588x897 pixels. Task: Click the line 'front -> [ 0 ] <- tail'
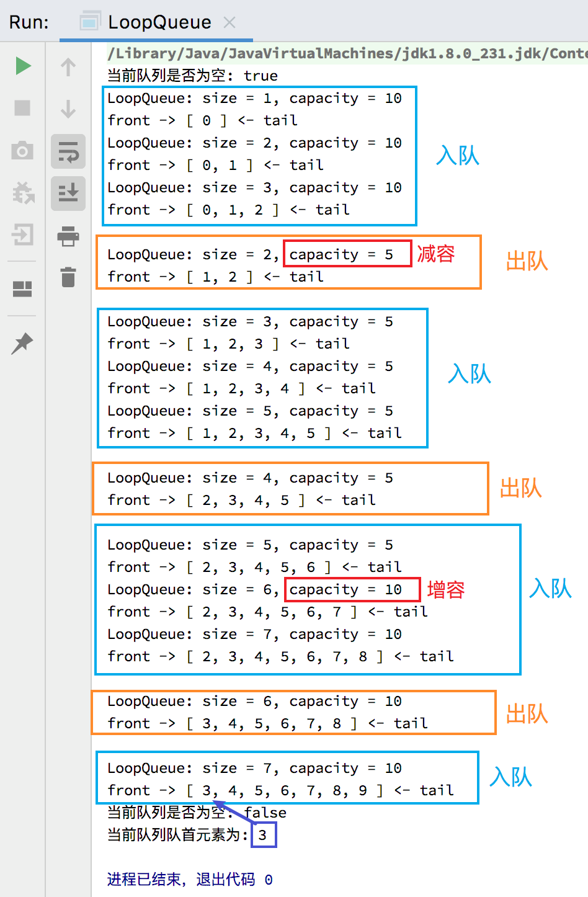coord(202,120)
